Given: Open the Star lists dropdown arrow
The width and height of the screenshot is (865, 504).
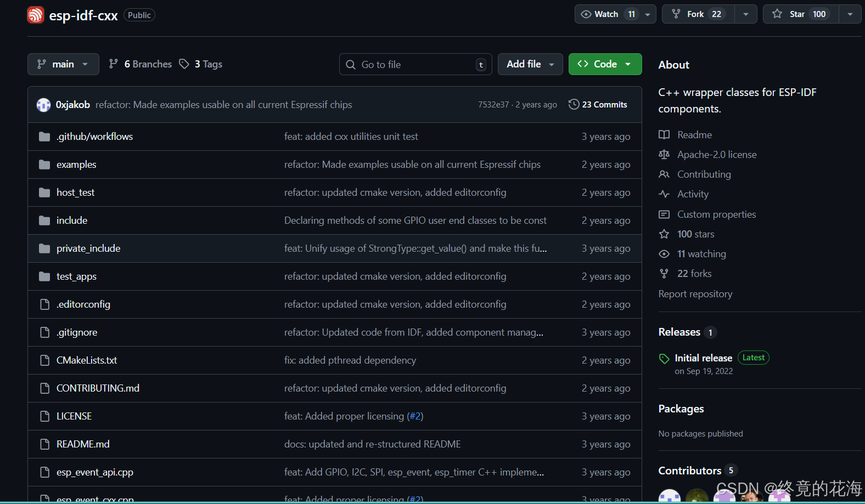Looking at the screenshot, I should click(x=850, y=14).
